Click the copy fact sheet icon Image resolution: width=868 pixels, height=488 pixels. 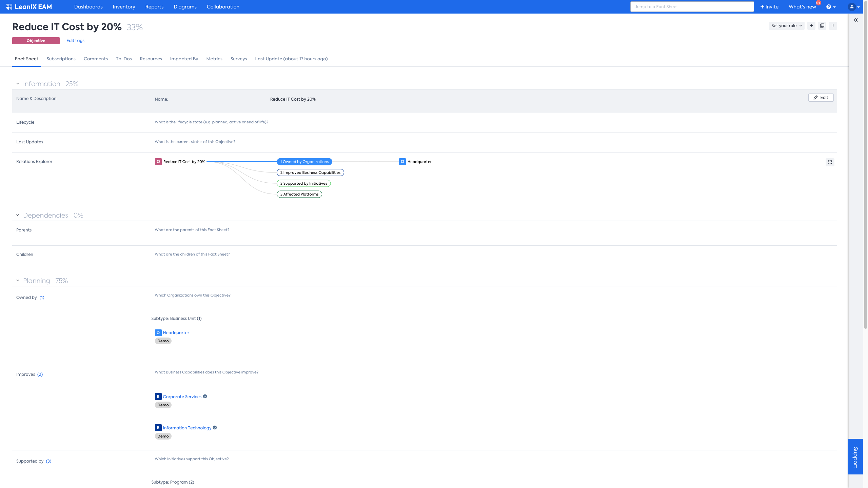coord(822,26)
